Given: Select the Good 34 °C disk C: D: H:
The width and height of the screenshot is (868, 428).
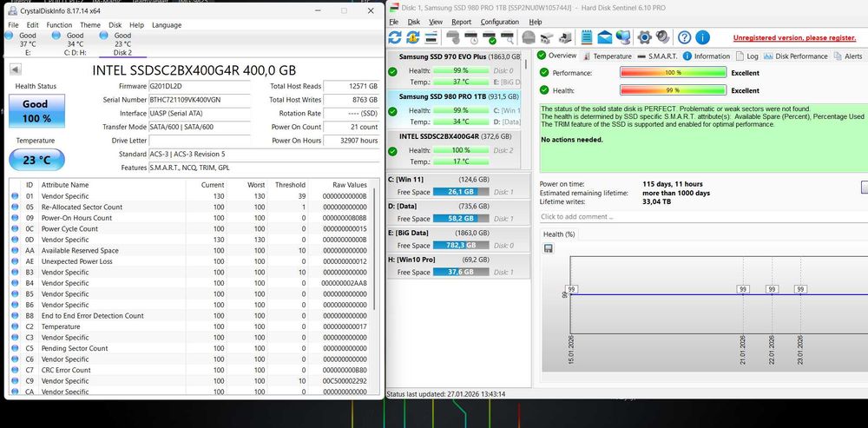Looking at the screenshot, I should click(x=76, y=43).
